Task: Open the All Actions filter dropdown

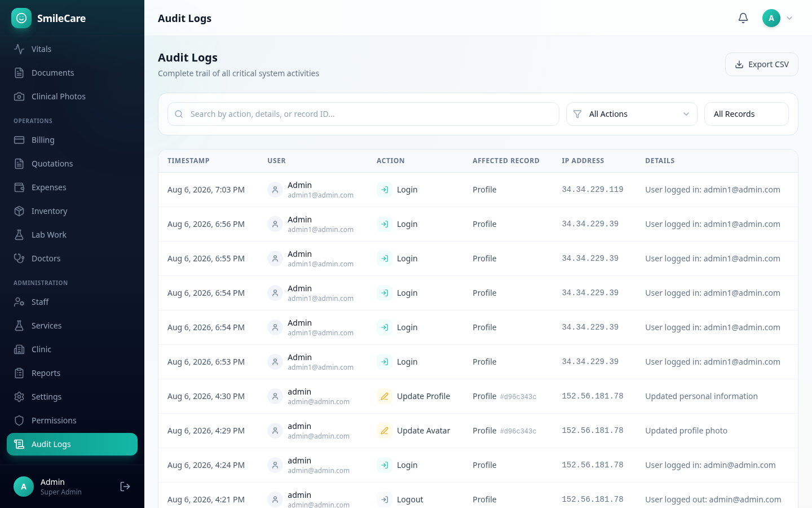Action: 632,114
